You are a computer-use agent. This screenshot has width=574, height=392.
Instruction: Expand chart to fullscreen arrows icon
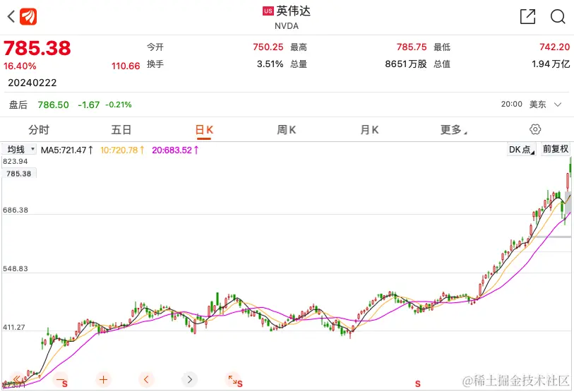[x=233, y=379]
